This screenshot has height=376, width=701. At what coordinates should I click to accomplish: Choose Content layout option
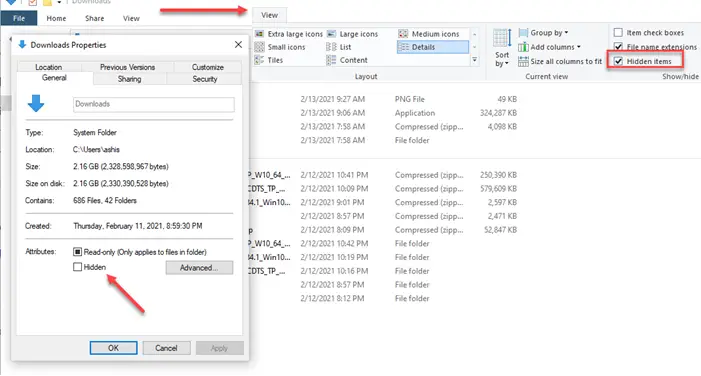[347, 60]
